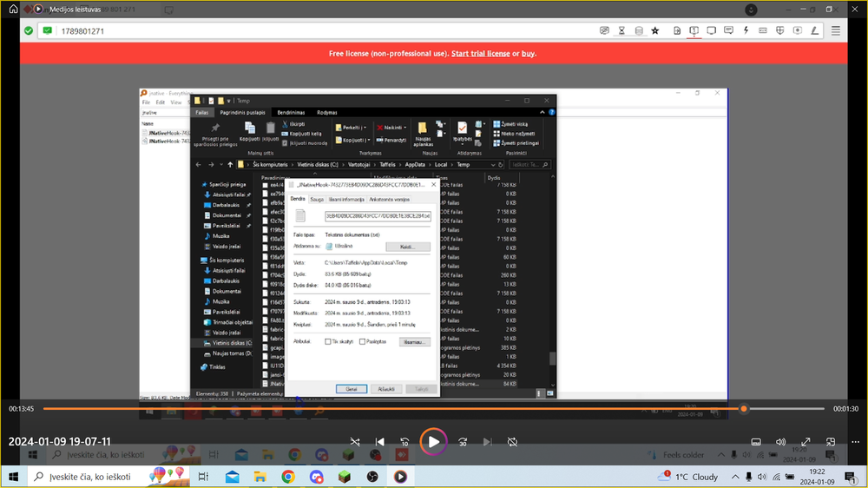Toggle shuffle in the media player

pyautogui.click(x=355, y=442)
